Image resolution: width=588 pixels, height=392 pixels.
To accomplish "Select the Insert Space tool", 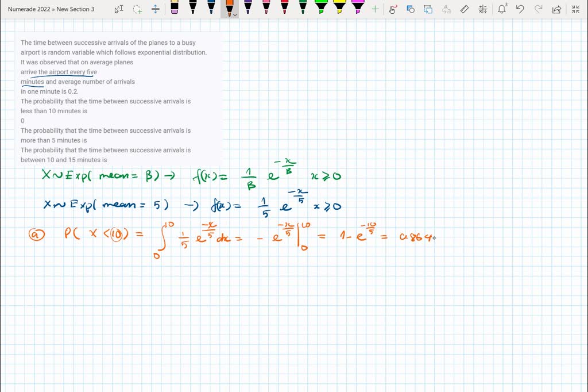I will (155, 9).
